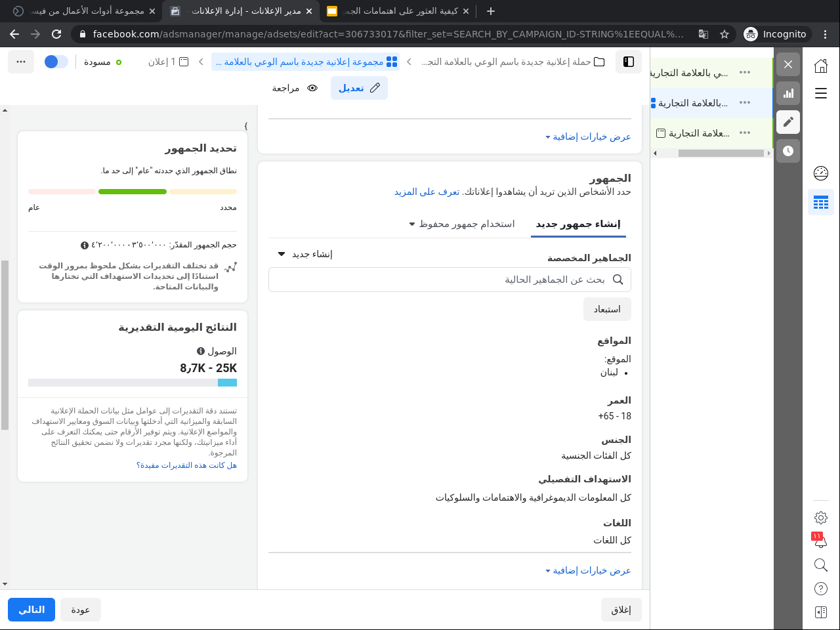Click the بحث عن الجماهير الحالية search field
The image size is (840, 630).
[x=450, y=280]
